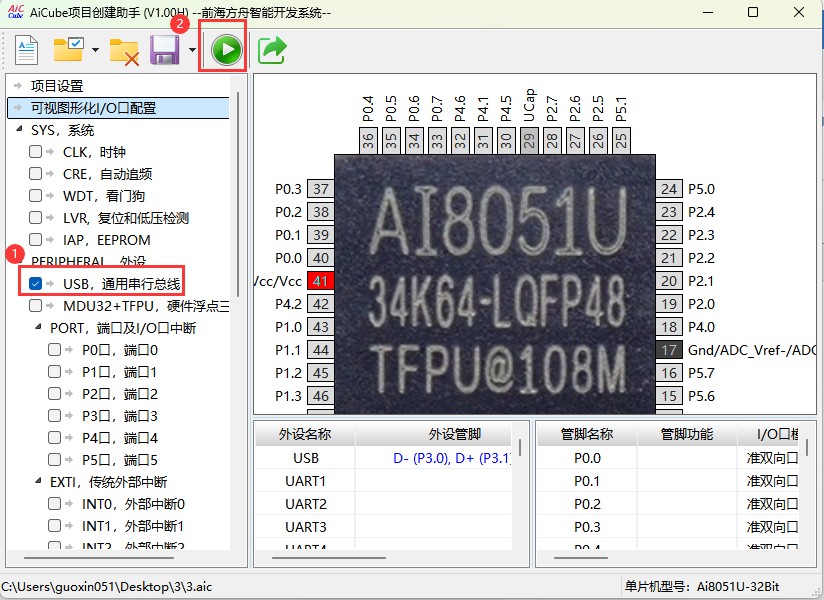Tick the P2口, 端口2 checkbox
Viewport: 824px width, 600px height.
[54, 394]
